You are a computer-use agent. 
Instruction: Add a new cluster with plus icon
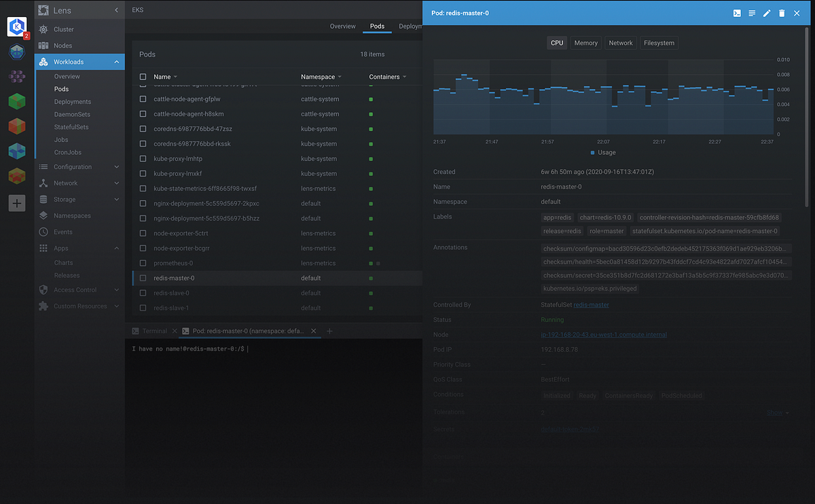coord(17,202)
